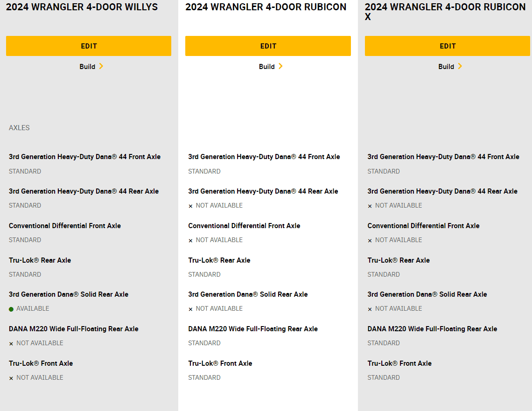Viewport: 532px width, 411px height.
Task: Select the AXLES section heading
Action: coord(19,128)
